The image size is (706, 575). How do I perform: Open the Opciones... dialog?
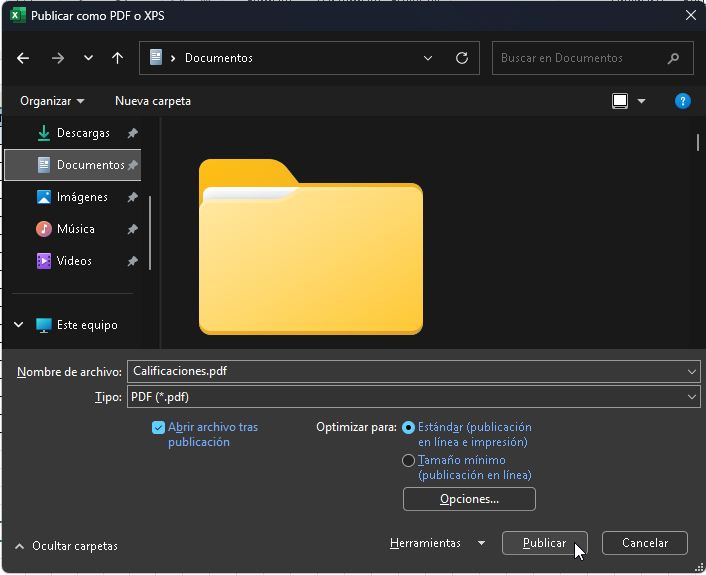[x=469, y=499]
